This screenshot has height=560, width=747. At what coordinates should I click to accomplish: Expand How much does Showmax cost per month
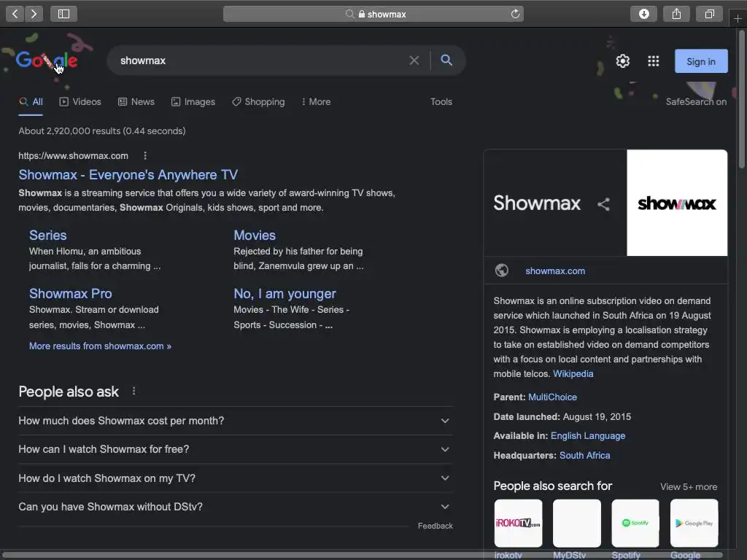pyautogui.click(x=236, y=421)
